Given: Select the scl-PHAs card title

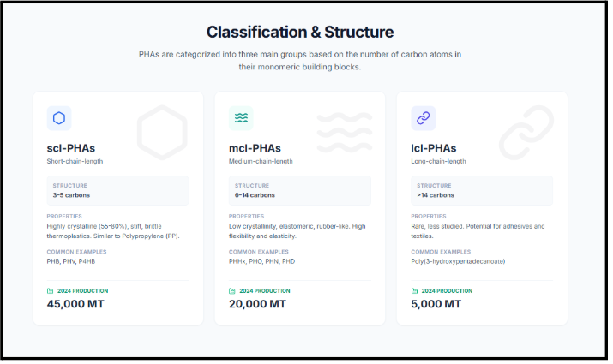Looking at the screenshot, I should 73,148.
